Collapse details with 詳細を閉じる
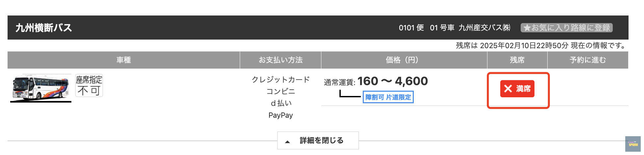 click(x=318, y=140)
